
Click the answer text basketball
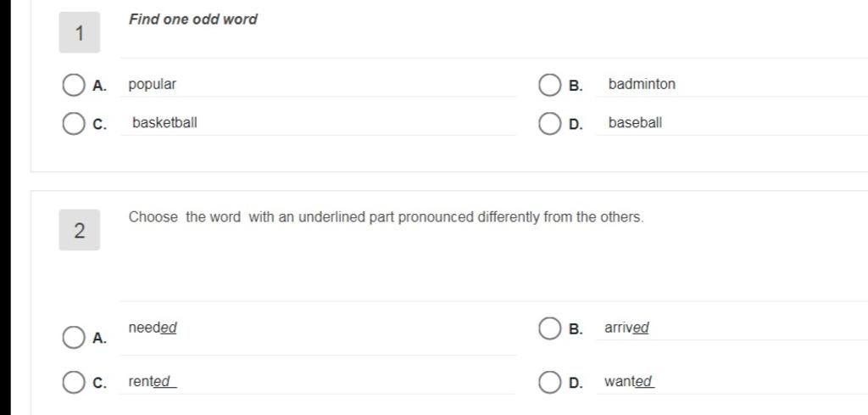point(164,122)
